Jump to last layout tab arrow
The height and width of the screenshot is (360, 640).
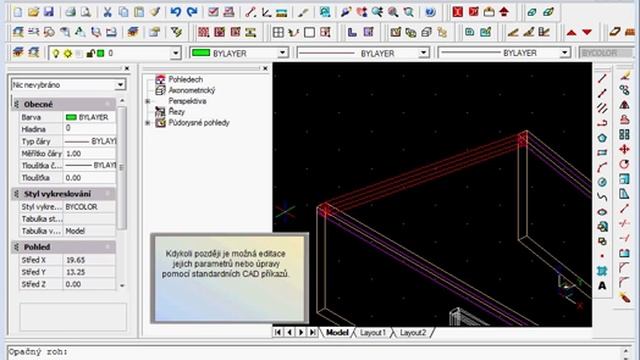pos(312,332)
